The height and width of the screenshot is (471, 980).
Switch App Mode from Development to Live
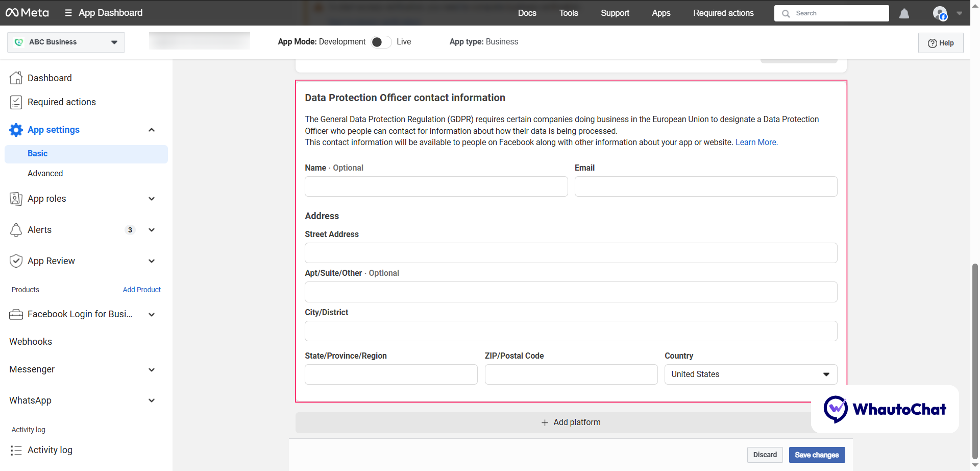[380, 41]
